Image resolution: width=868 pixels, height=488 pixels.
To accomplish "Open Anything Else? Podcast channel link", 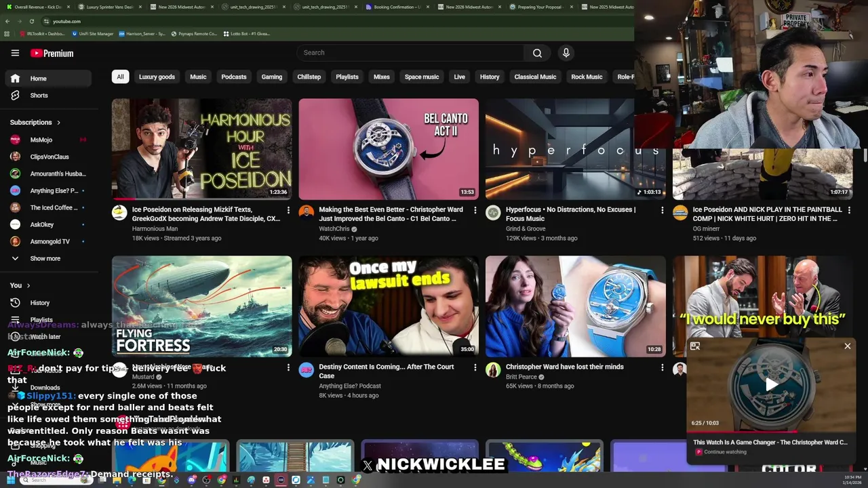I will pos(350,386).
